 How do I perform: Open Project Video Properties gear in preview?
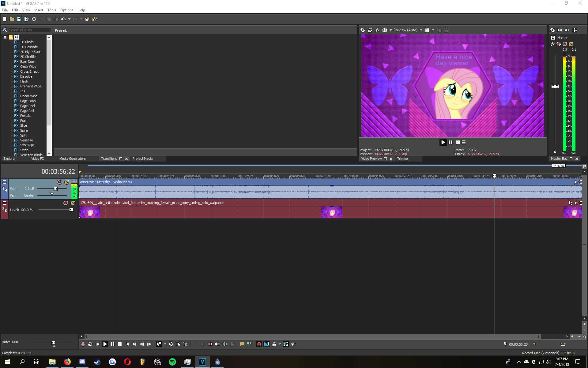click(363, 30)
